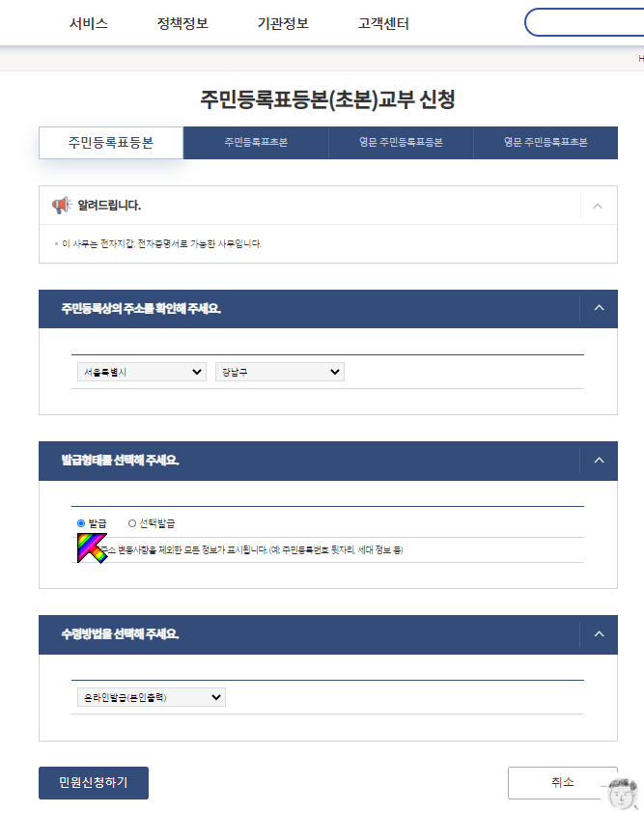Open the 서울특별시 city dropdown
This screenshot has width=644, height=813.
coord(142,372)
